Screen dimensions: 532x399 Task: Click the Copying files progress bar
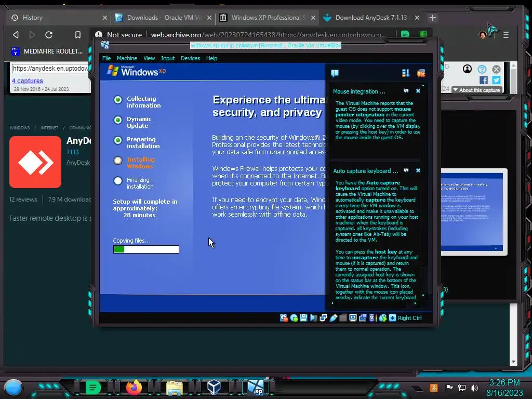coord(146,249)
